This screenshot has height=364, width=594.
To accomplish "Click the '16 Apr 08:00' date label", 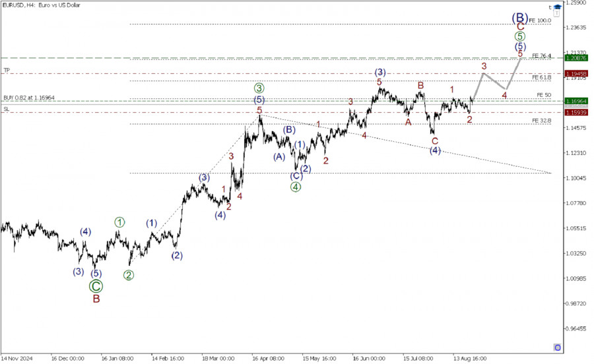I will [268, 358].
